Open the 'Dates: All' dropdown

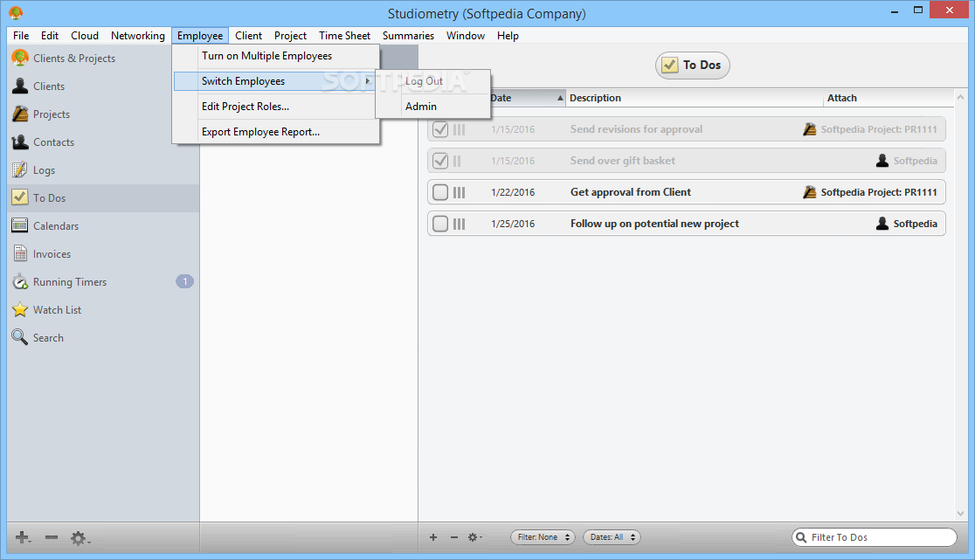612,537
